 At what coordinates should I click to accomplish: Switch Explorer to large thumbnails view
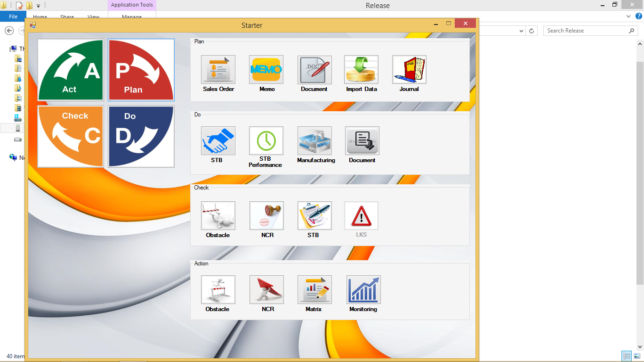pyautogui.click(x=637, y=356)
